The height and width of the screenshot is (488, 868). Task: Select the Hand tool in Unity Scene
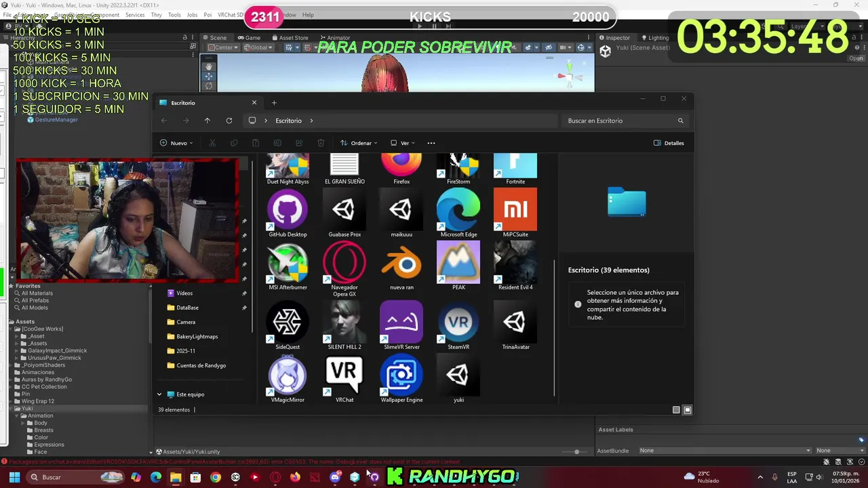point(209,66)
